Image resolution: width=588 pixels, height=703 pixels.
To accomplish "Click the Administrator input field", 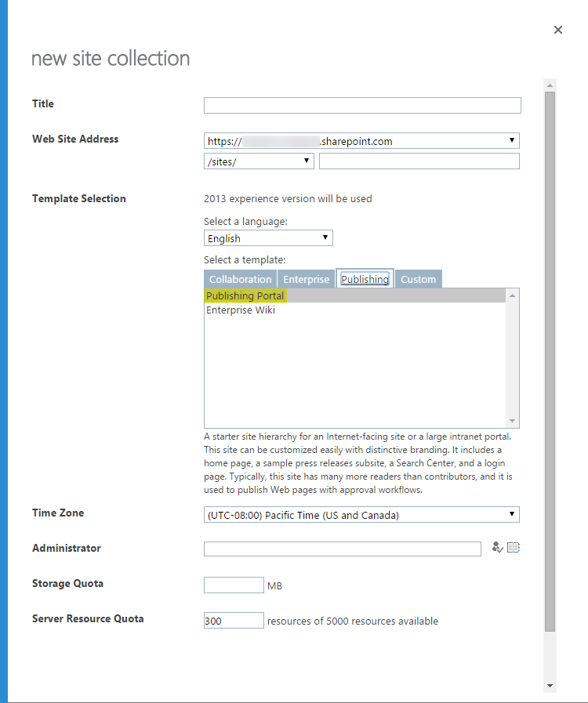I will click(343, 549).
